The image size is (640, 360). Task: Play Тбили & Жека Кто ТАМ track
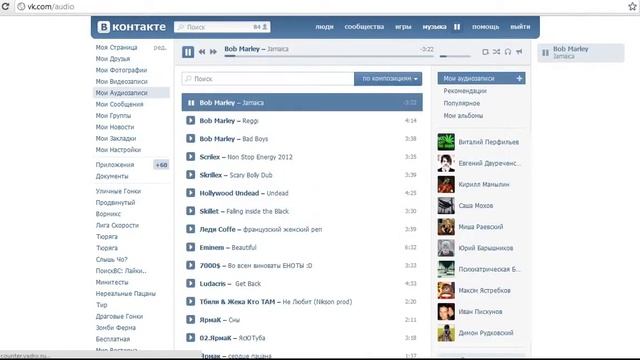(x=190, y=301)
